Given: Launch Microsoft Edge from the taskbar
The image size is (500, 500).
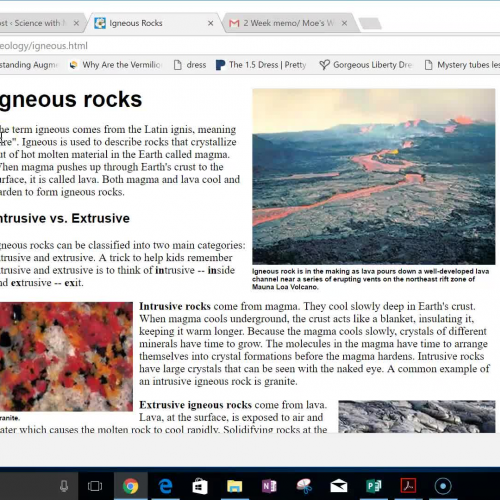Looking at the screenshot, I should pos(165,486).
